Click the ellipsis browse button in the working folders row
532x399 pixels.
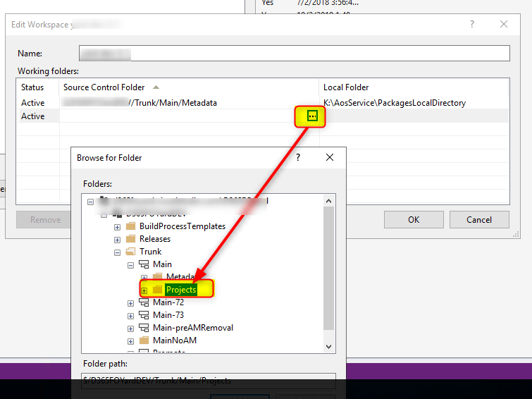(x=312, y=116)
